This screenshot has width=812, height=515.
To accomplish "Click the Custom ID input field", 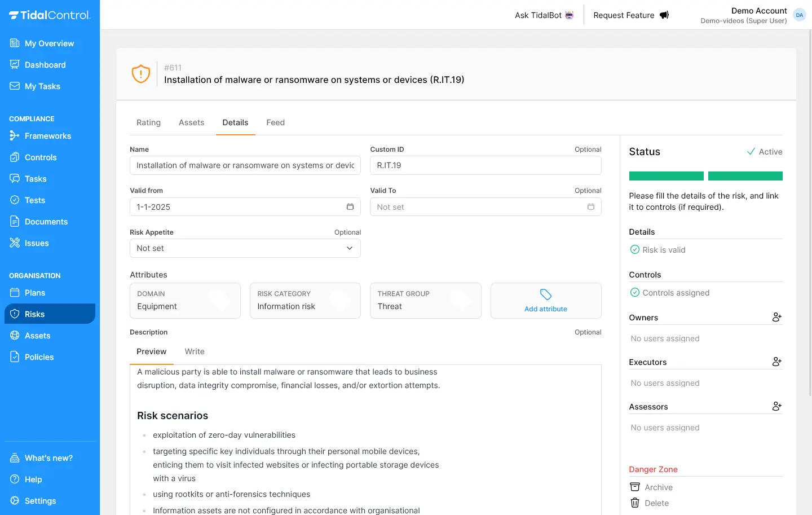I will [x=485, y=165].
